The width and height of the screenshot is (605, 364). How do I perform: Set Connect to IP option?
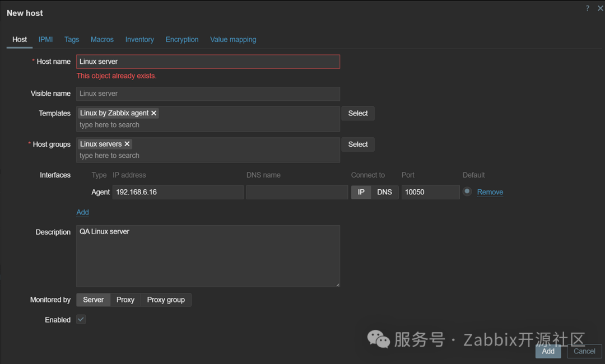tap(361, 192)
